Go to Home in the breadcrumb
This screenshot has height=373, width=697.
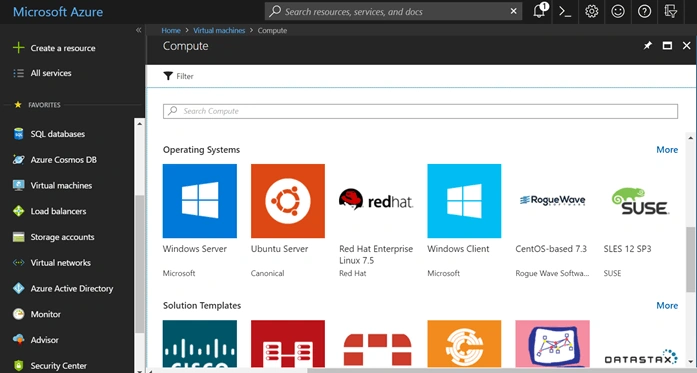[x=171, y=30]
